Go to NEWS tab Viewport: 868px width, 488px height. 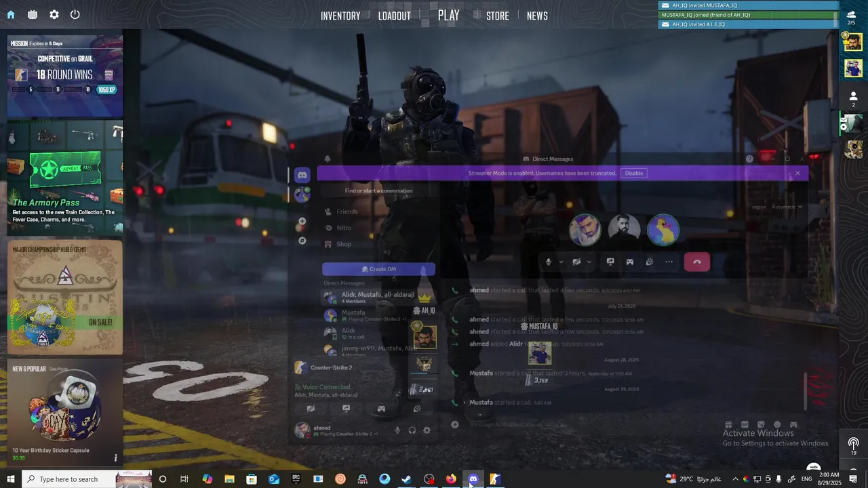coord(537,16)
